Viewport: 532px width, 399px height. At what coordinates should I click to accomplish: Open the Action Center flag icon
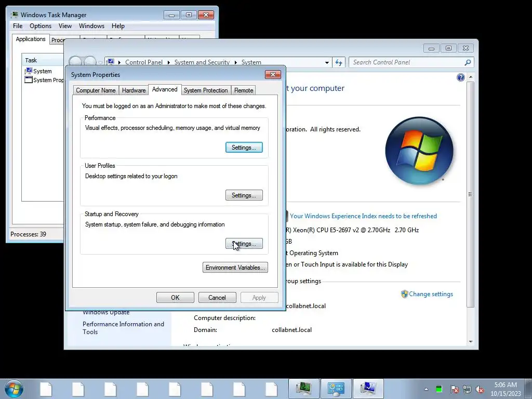[454, 389]
